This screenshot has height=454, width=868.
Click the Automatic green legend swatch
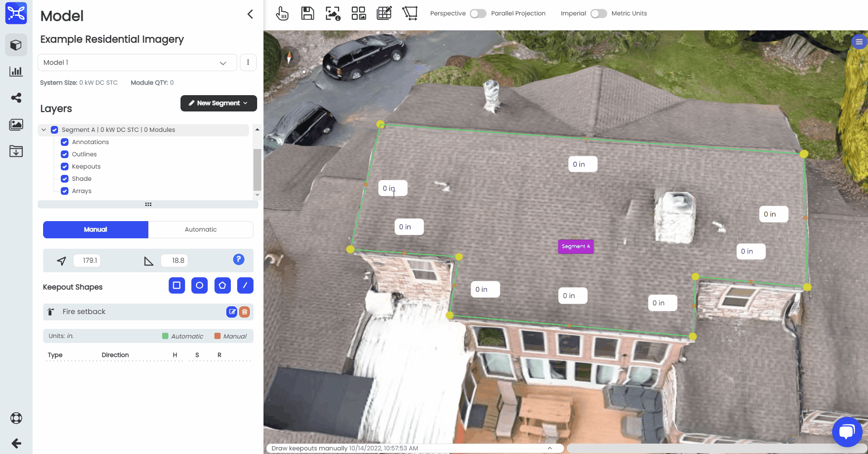click(x=165, y=336)
